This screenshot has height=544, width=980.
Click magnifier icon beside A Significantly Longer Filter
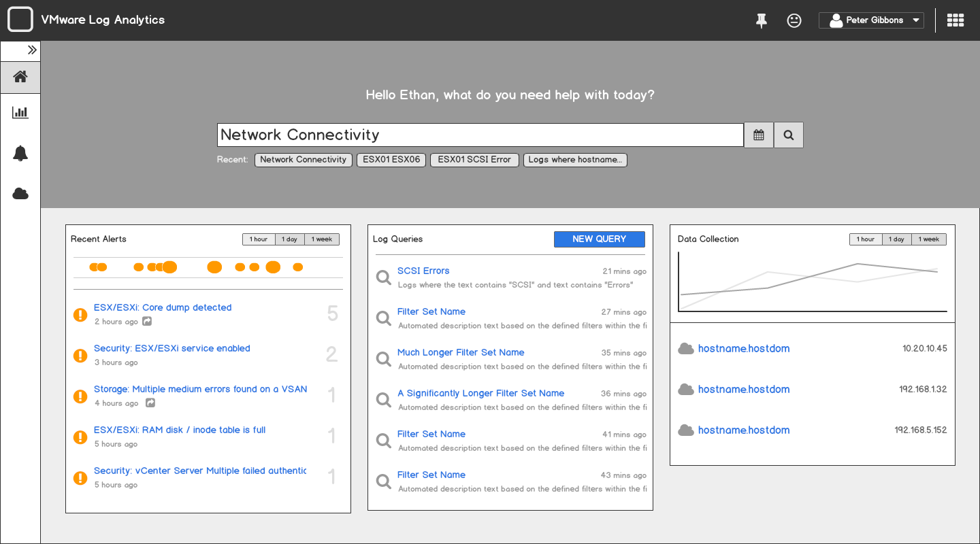pyautogui.click(x=384, y=401)
